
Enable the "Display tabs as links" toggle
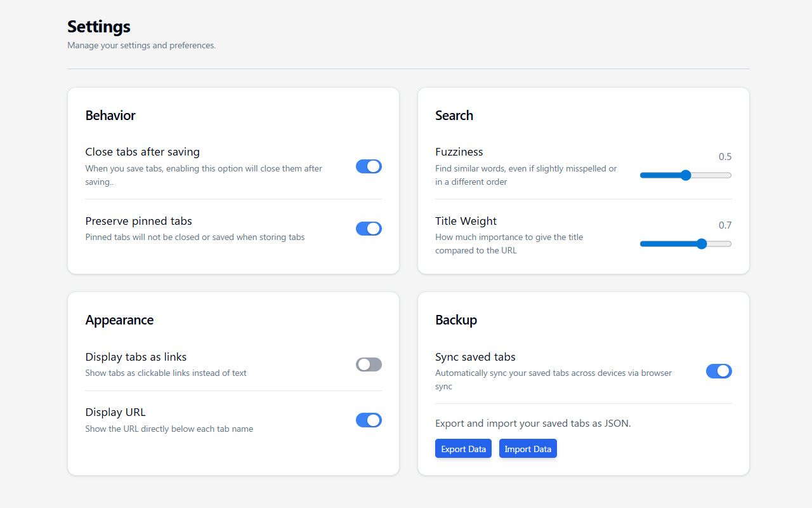(369, 364)
